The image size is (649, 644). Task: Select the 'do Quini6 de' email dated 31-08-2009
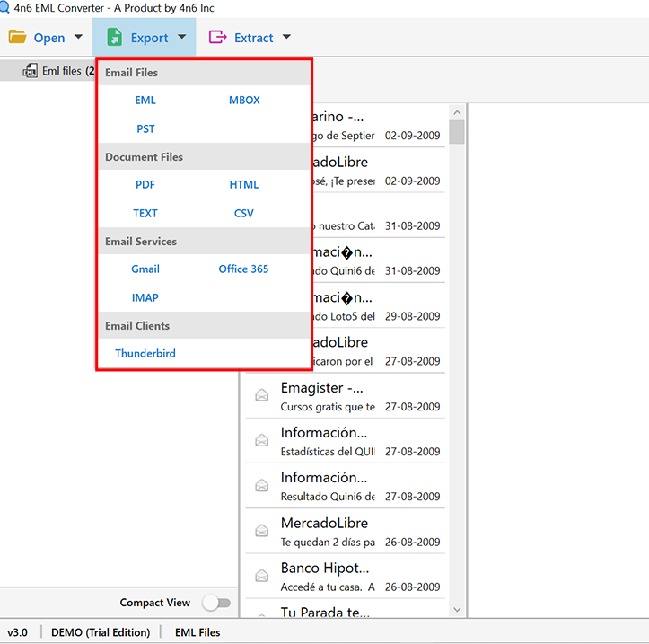379,260
